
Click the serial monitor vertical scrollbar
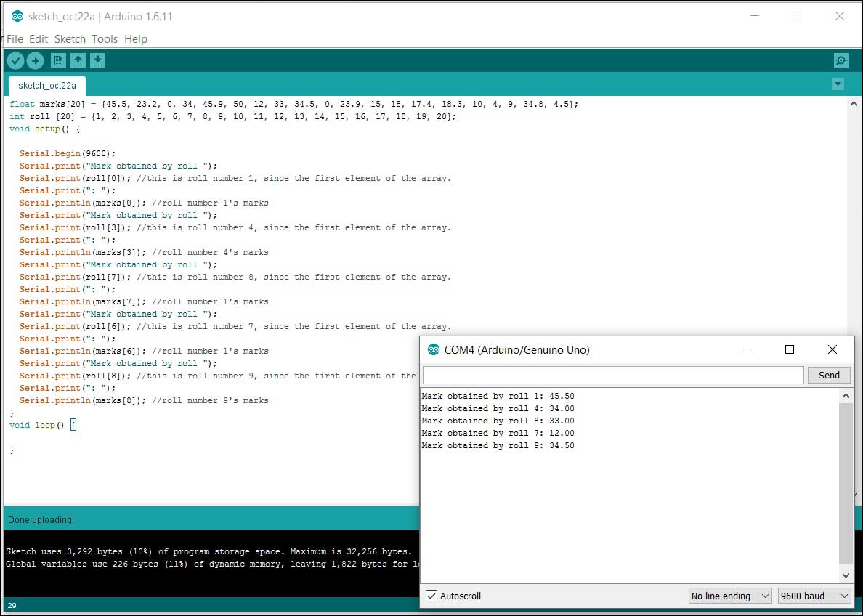click(x=846, y=482)
